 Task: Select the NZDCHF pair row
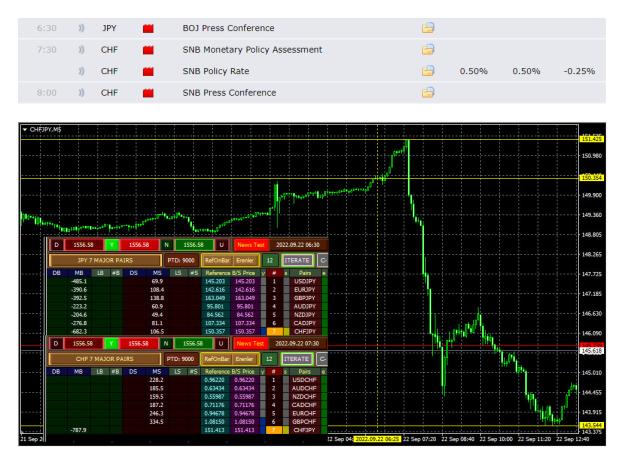click(x=304, y=396)
